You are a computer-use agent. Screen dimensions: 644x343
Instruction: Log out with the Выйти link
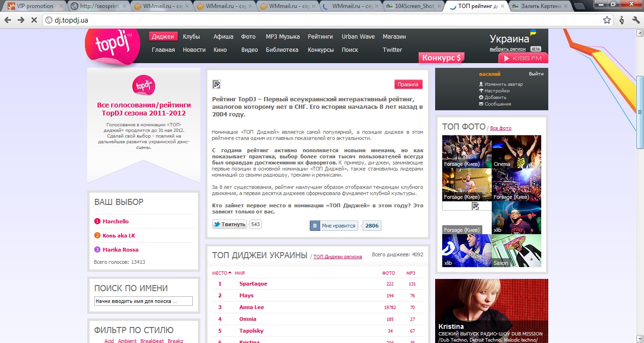click(x=536, y=74)
